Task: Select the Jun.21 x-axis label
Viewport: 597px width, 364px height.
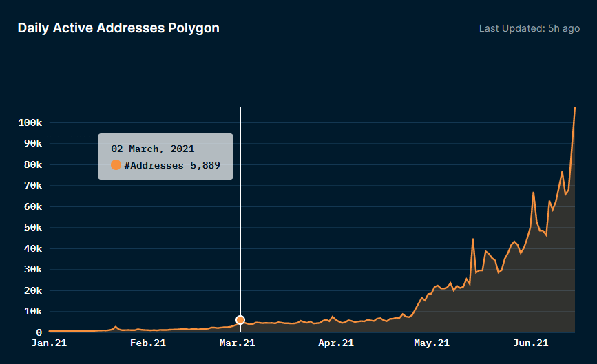Action: tap(531, 343)
